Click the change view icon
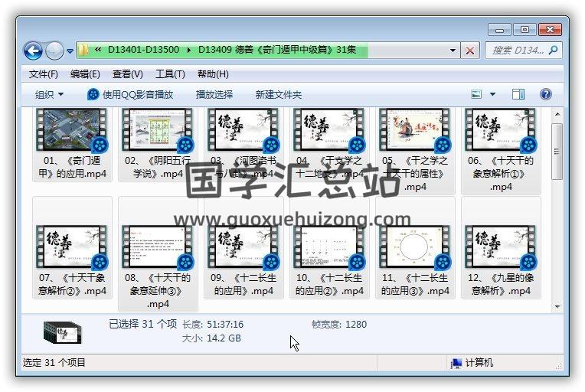This screenshot has width=585, height=392. pos(476,94)
